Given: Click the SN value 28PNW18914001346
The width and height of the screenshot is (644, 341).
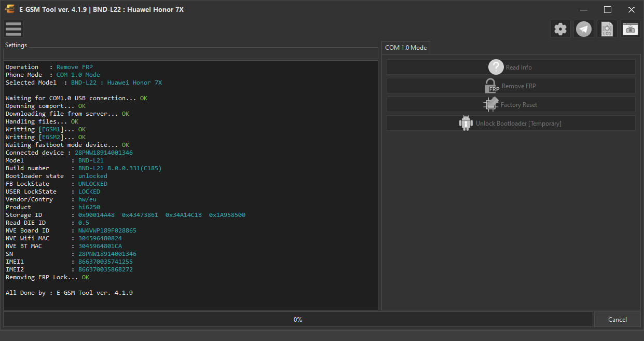Looking at the screenshot, I should [x=107, y=254].
